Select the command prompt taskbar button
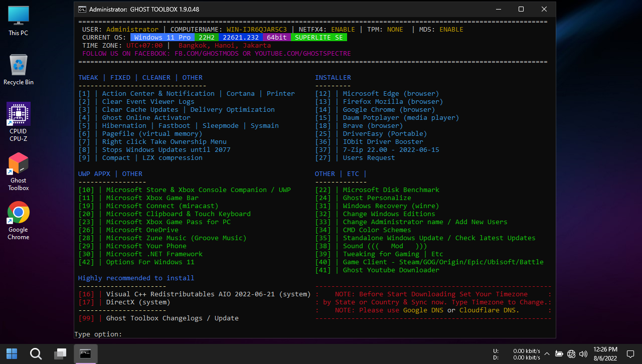 (x=85, y=354)
